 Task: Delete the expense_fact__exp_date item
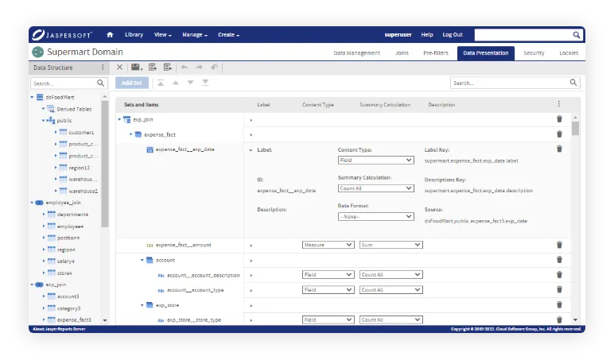coord(559,149)
